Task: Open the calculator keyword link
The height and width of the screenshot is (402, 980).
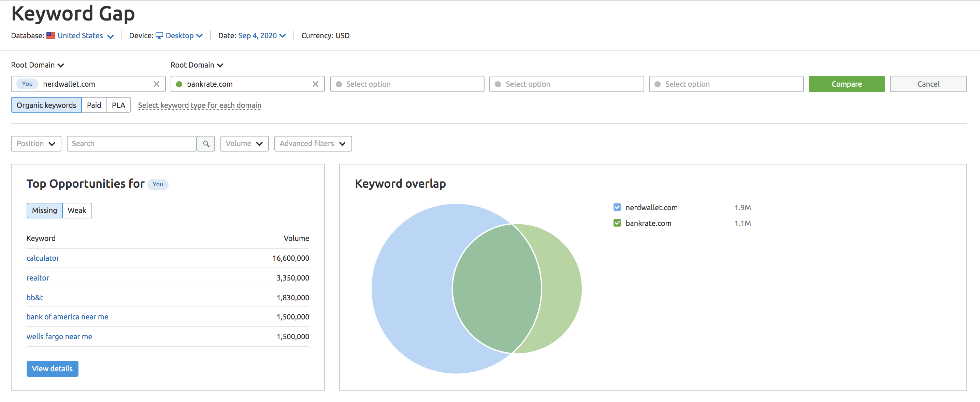Action: (x=43, y=258)
